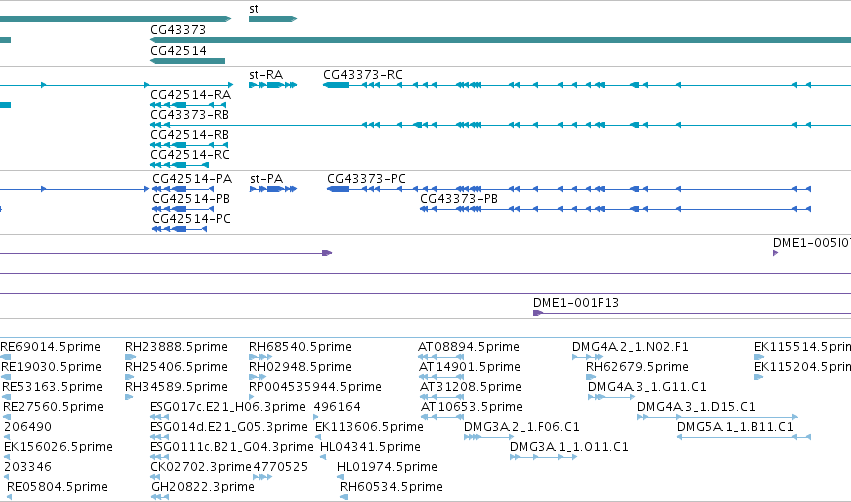Select the st gene label

click(x=253, y=9)
